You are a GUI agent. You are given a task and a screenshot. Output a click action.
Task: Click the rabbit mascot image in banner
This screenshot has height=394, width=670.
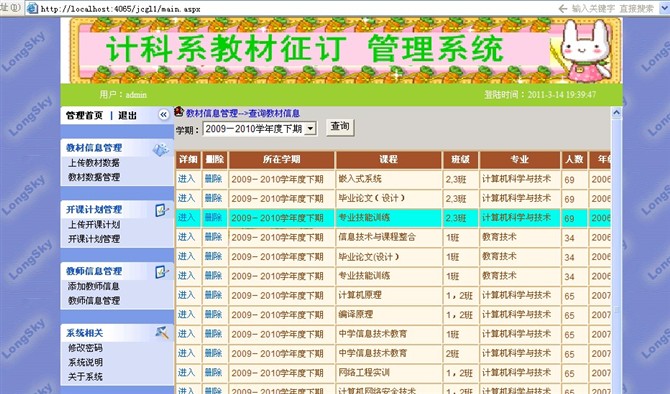(x=584, y=50)
